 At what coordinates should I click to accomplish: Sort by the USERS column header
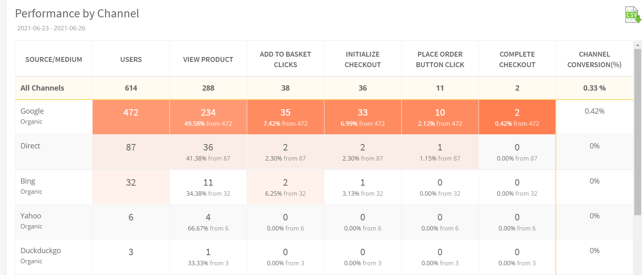131,59
